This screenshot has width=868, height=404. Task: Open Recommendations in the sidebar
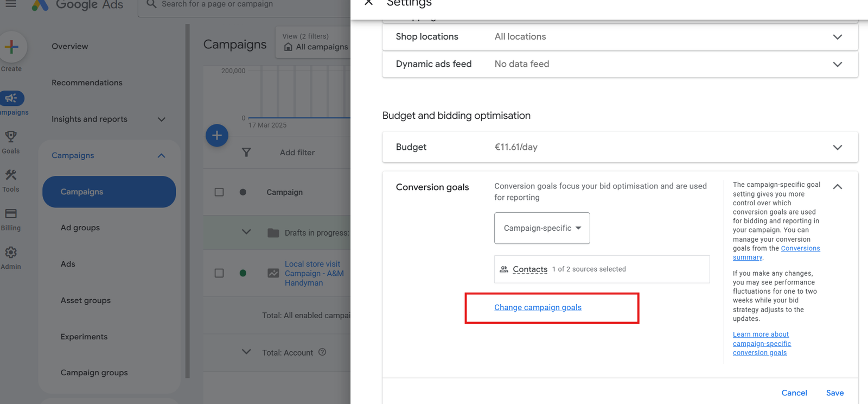[x=87, y=83]
